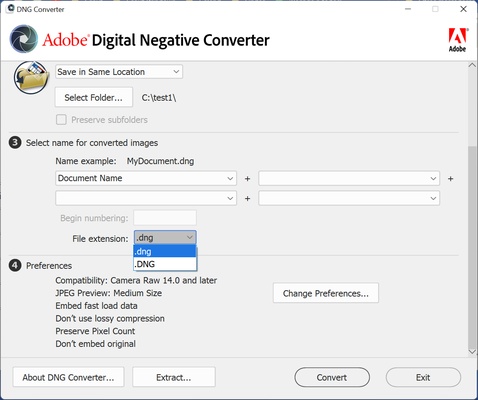Screen dimensions: 478x400
Task: Open the lower-right empty naming dropdown
Action: pos(349,198)
